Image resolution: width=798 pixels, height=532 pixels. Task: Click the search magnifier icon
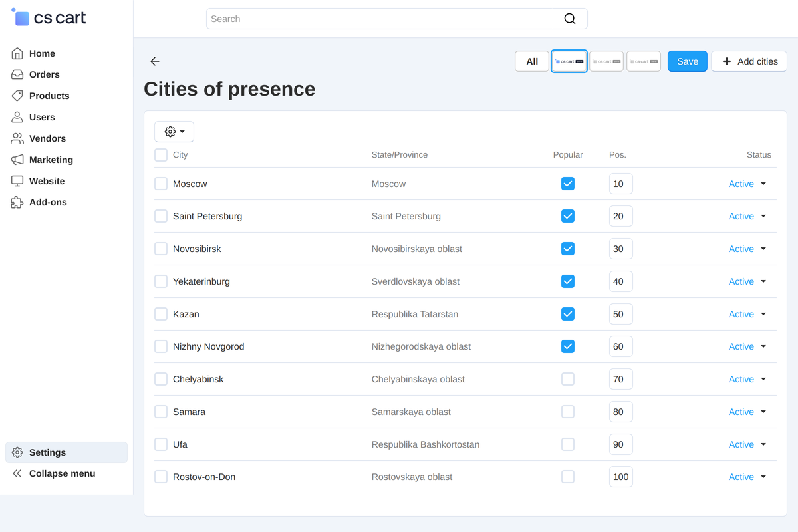570,19
